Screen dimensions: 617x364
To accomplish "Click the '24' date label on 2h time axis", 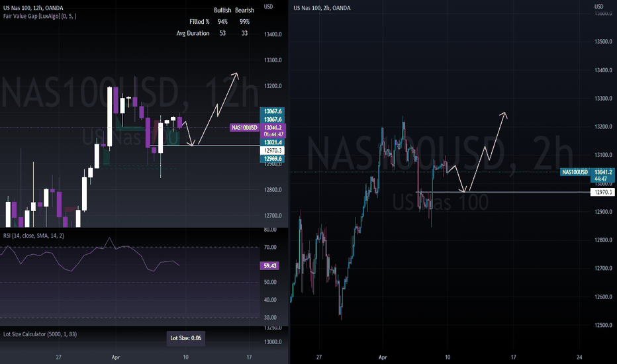I will 579,357.
